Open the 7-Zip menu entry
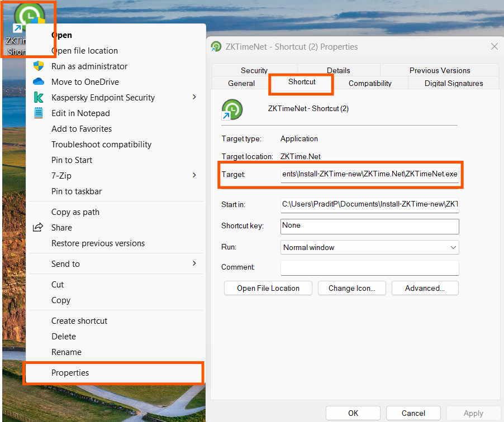Screen dimensions: 504x422 pos(116,176)
